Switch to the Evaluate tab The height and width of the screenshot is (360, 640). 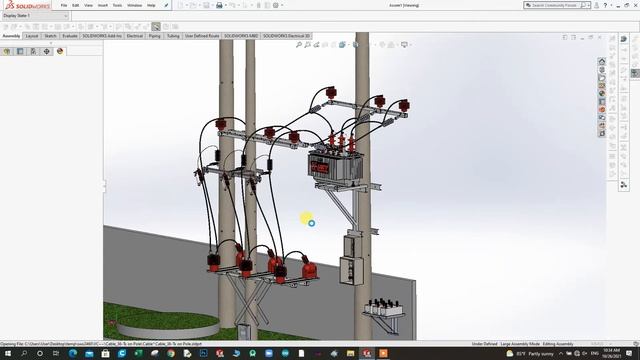(70, 36)
